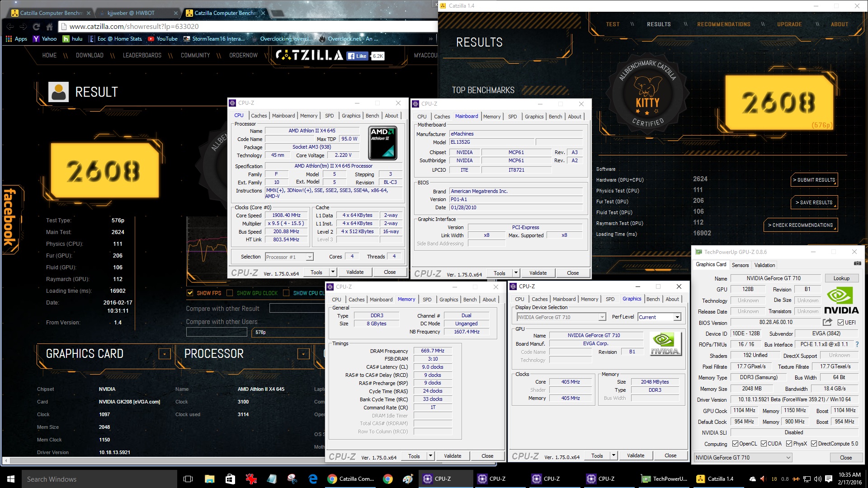The height and width of the screenshot is (488, 868).
Task: Toggle the CUDA checkbox
Action: click(764, 444)
